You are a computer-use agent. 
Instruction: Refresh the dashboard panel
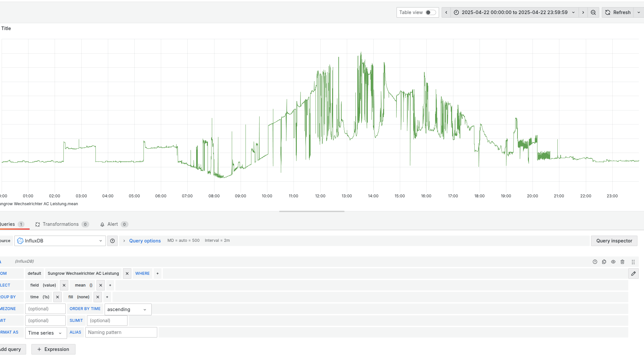pyautogui.click(x=618, y=12)
